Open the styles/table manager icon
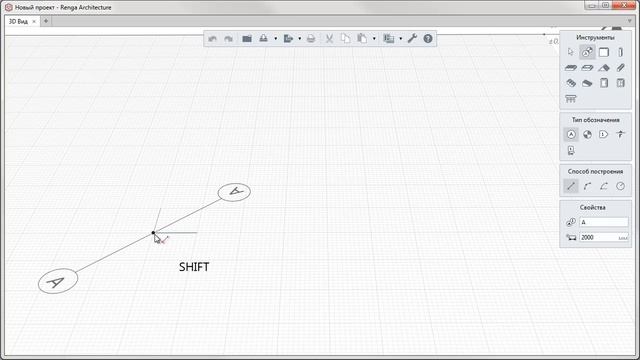This screenshot has height=360, width=640. pyautogui.click(x=389, y=39)
